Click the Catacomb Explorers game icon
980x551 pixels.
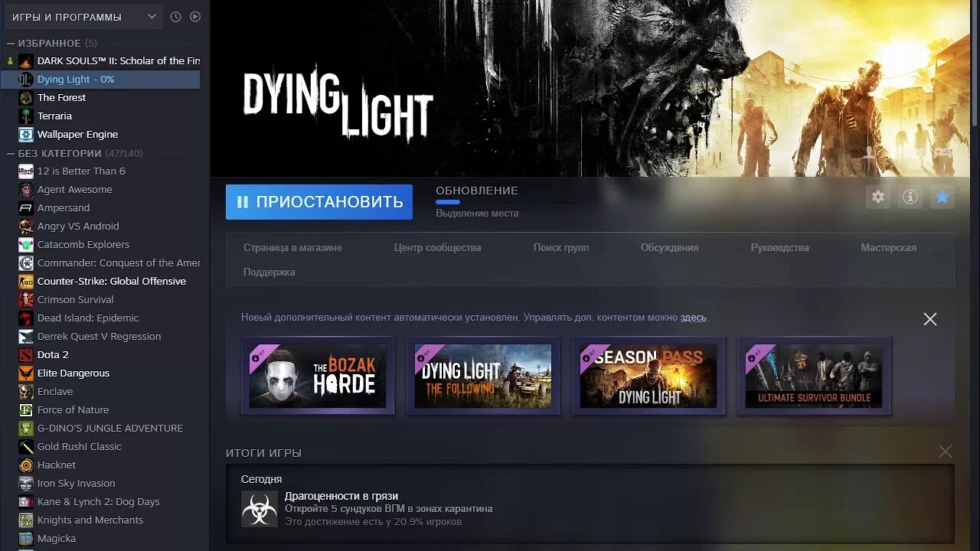(x=26, y=244)
